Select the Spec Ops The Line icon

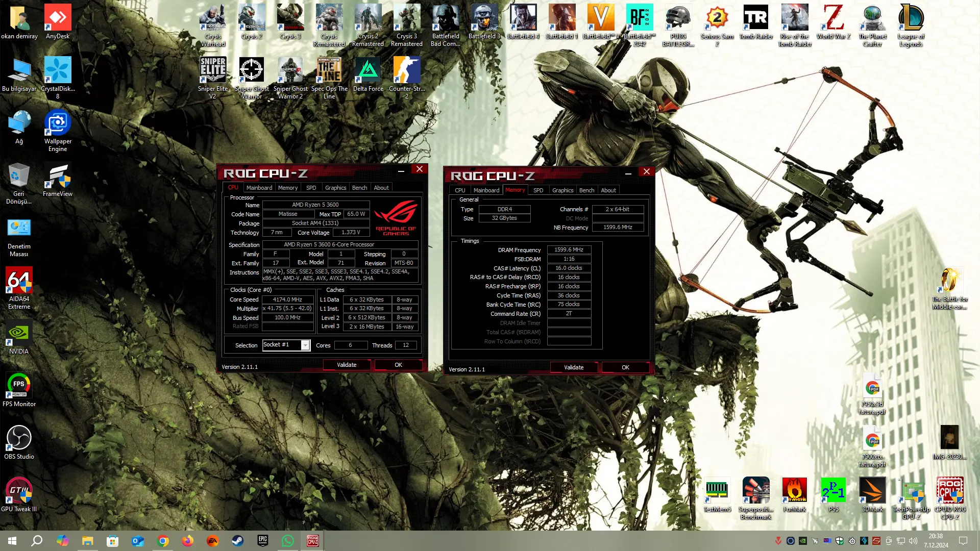tap(329, 78)
